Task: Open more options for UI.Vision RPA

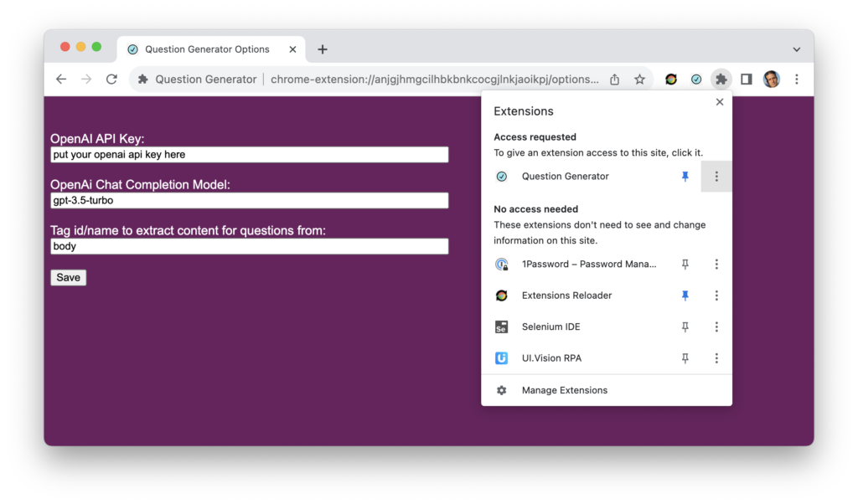Action: (x=716, y=358)
